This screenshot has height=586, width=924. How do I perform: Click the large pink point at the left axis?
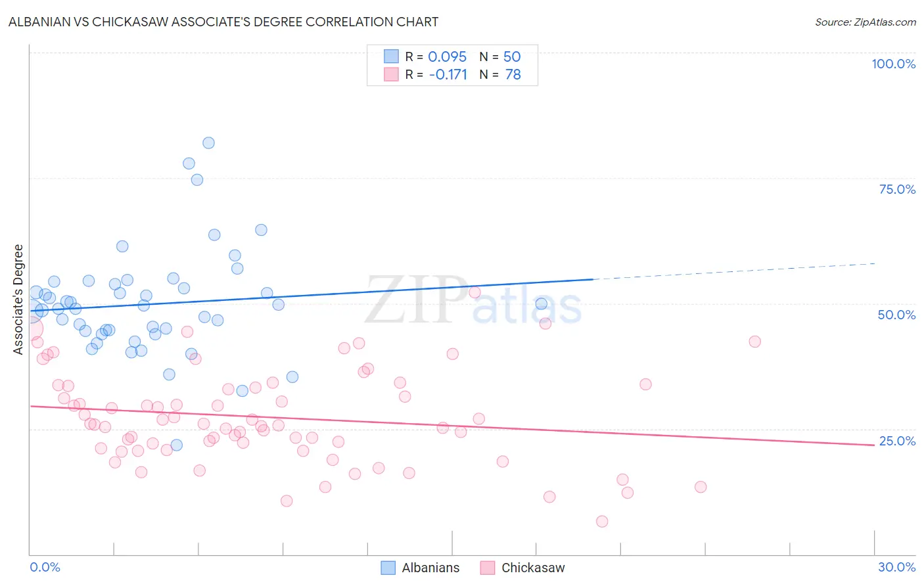tap(32, 328)
